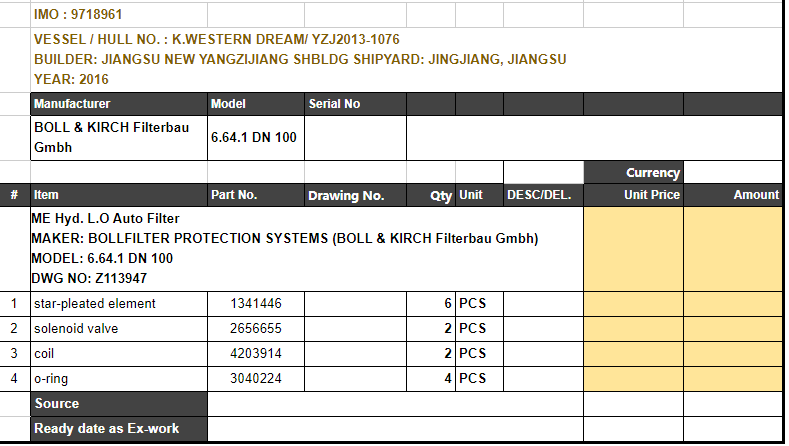Select the Amount column header
Viewport: 789px width, 446px height.
click(733, 195)
